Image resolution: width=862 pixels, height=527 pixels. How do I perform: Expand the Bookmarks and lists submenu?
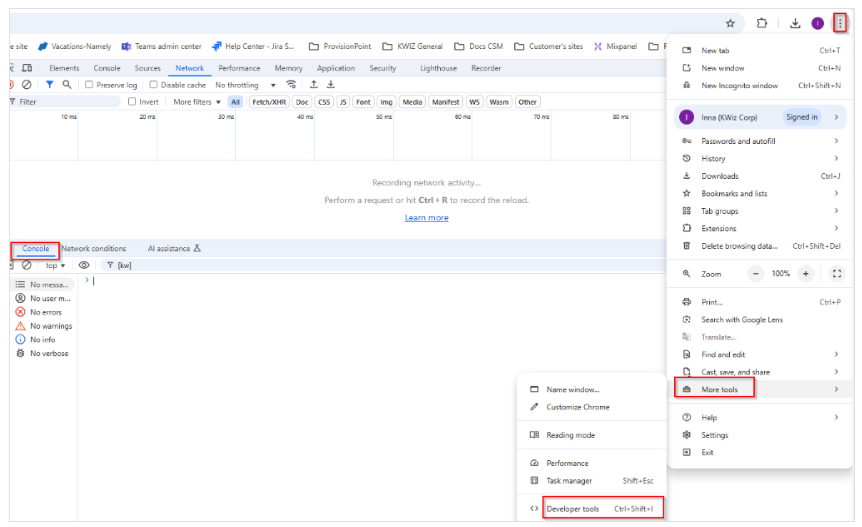pos(760,193)
